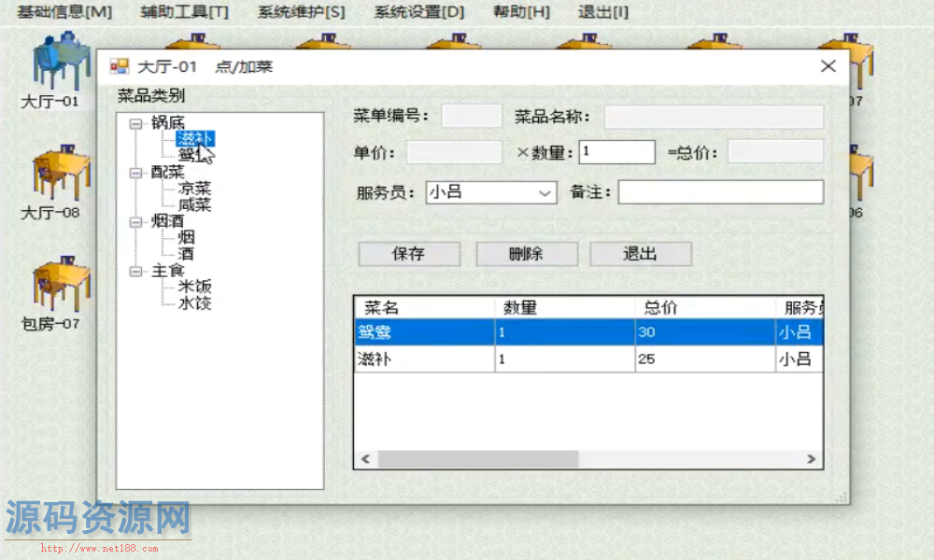
Task: Select 米饭 under 主食
Action: click(x=194, y=287)
